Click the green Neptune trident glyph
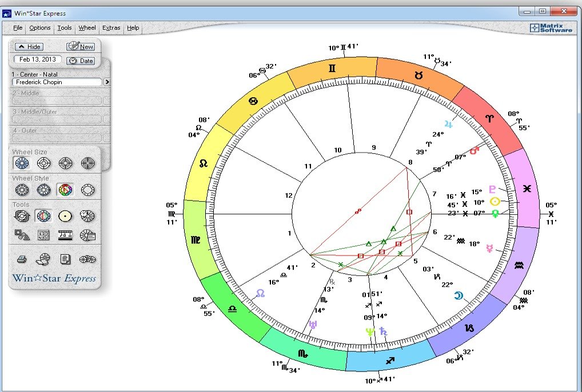582x392 pixels. 370,332
